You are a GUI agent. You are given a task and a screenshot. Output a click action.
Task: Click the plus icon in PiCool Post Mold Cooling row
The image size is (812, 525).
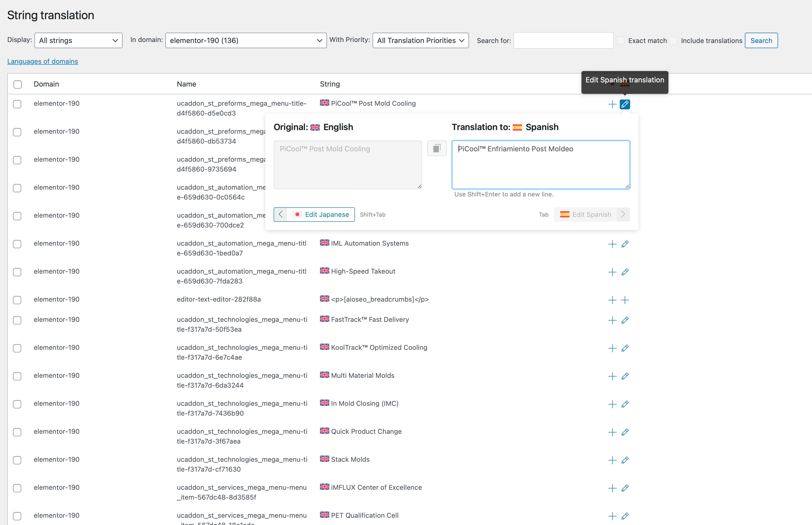[612, 104]
